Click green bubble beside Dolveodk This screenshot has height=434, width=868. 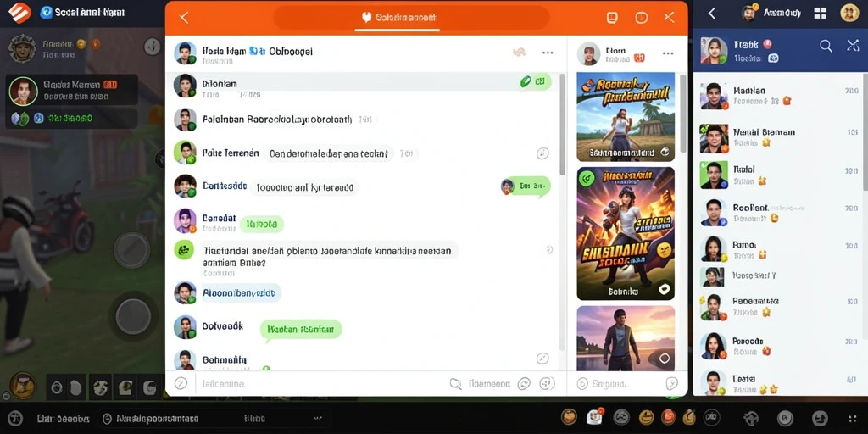301,330
